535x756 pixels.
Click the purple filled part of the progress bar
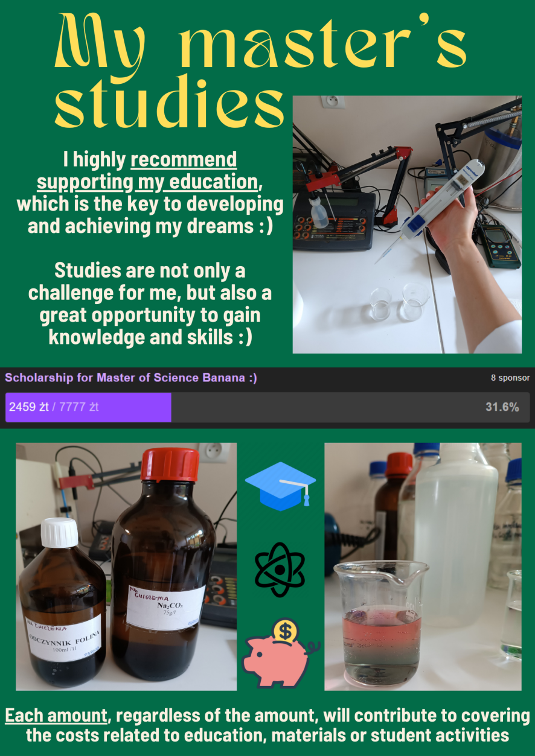pos(88,407)
